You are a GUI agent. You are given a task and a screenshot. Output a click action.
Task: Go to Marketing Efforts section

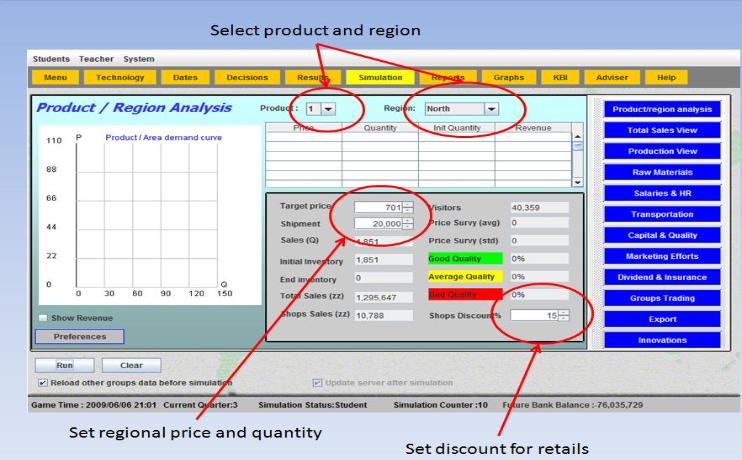[x=654, y=256]
